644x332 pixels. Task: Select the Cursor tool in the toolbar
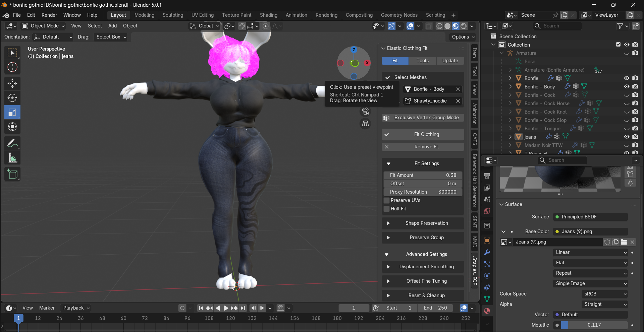click(x=12, y=67)
